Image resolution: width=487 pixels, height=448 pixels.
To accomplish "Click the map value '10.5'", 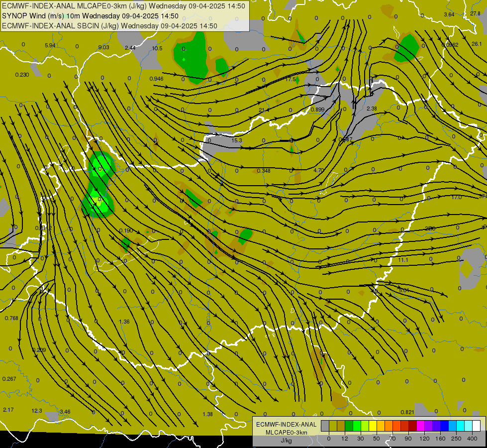I will point(157,48).
